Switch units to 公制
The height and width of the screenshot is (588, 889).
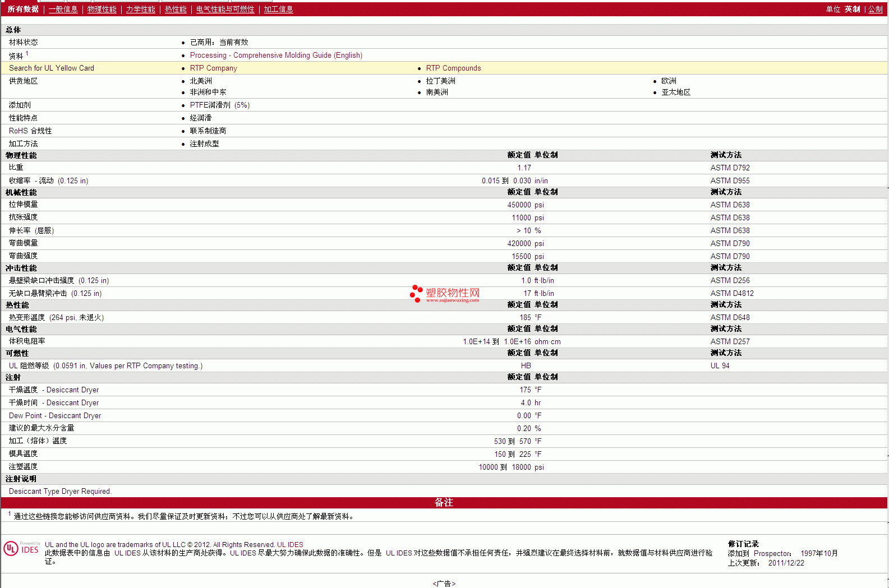pos(875,9)
